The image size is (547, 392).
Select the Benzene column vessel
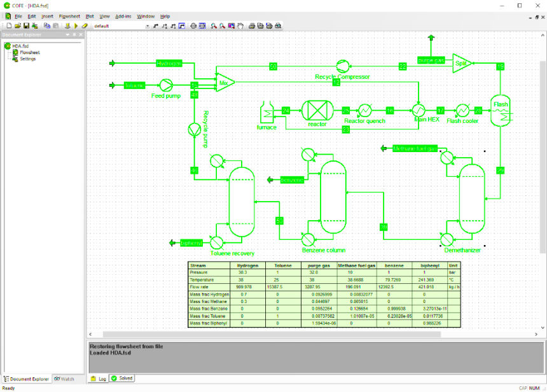(333, 197)
